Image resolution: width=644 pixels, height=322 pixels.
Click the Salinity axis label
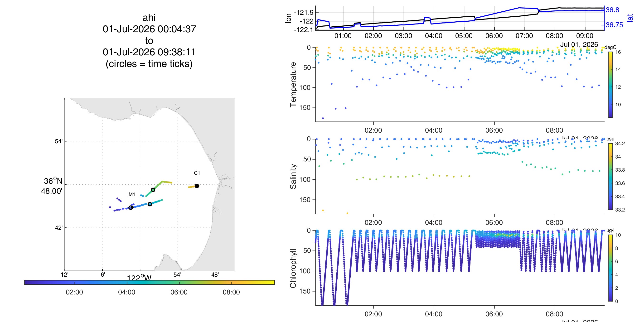293,177
